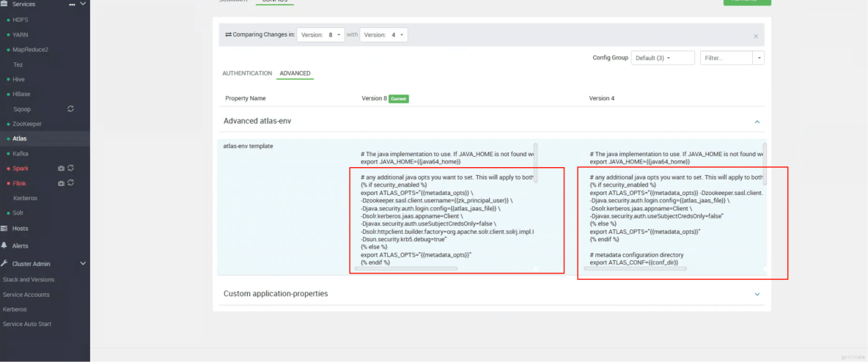Screen dimensions: 868x362
Task: Open the Kafka service
Action: 21,153
